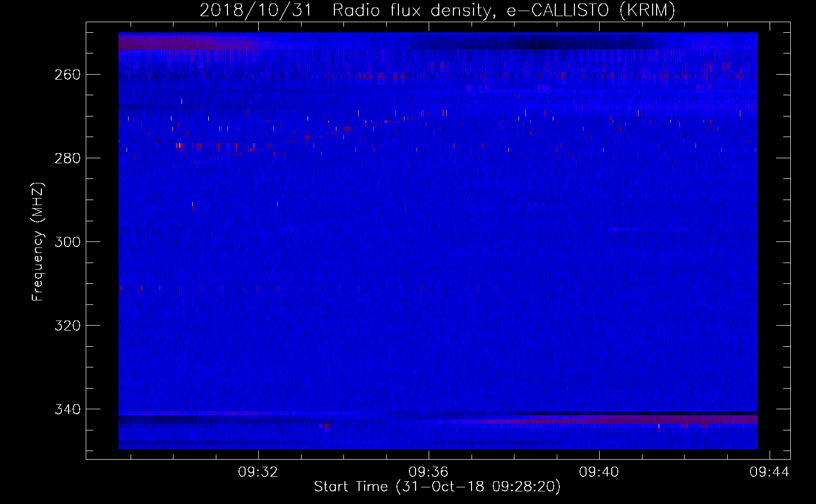The image size is (816, 504).
Task: Click the "Frequency (MHZ)" axis label
Action: (38, 241)
